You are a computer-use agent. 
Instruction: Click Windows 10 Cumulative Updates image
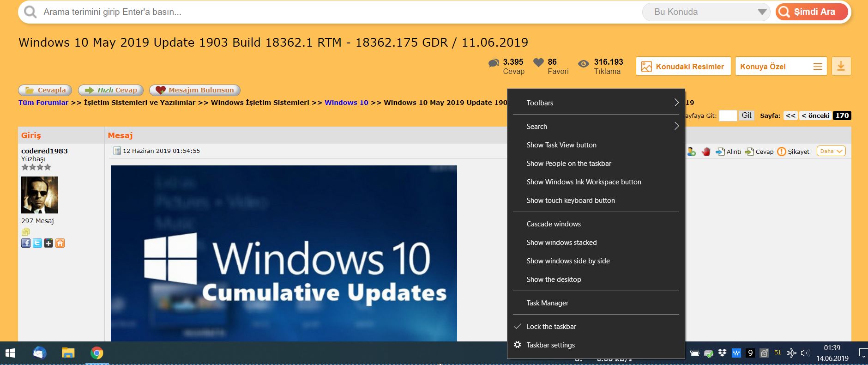284,253
